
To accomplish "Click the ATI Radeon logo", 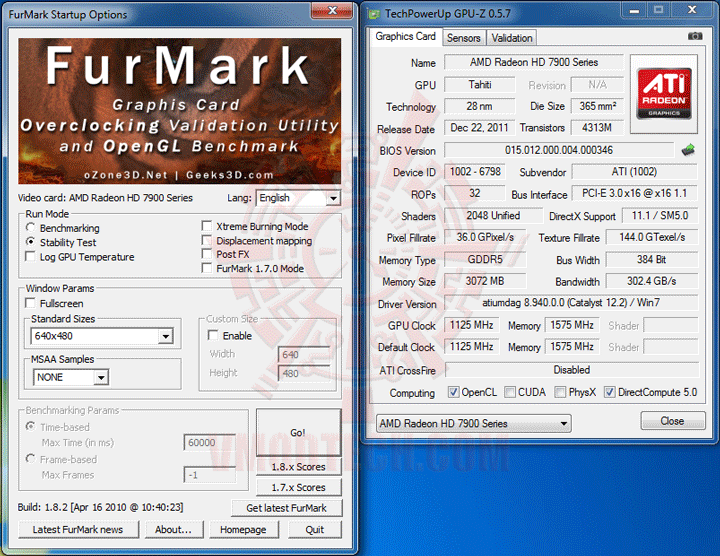I will click(x=664, y=94).
